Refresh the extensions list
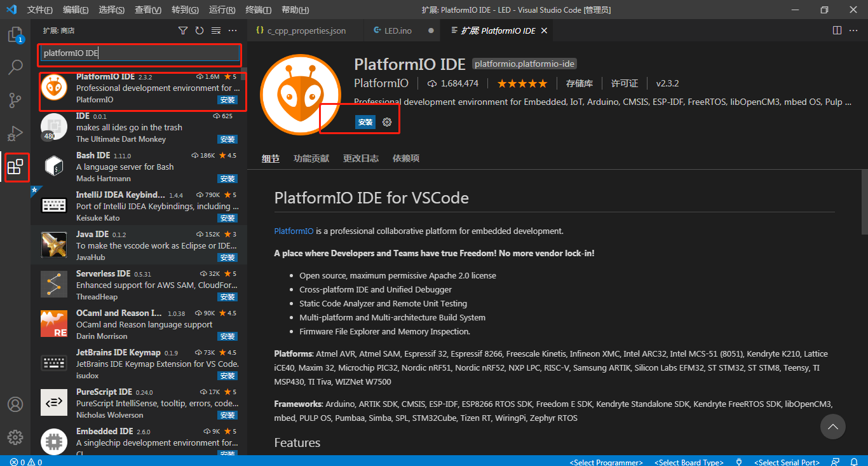The width and height of the screenshot is (868, 466). pyautogui.click(x=200, y=31)
